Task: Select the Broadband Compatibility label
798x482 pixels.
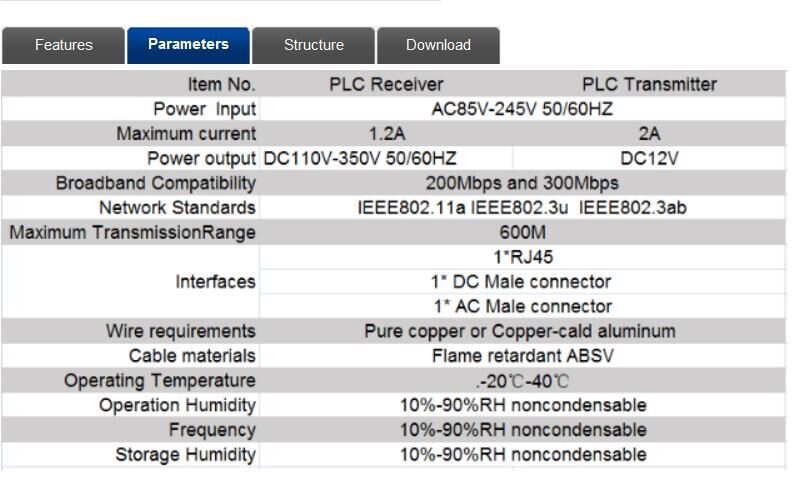Action: 155,184
